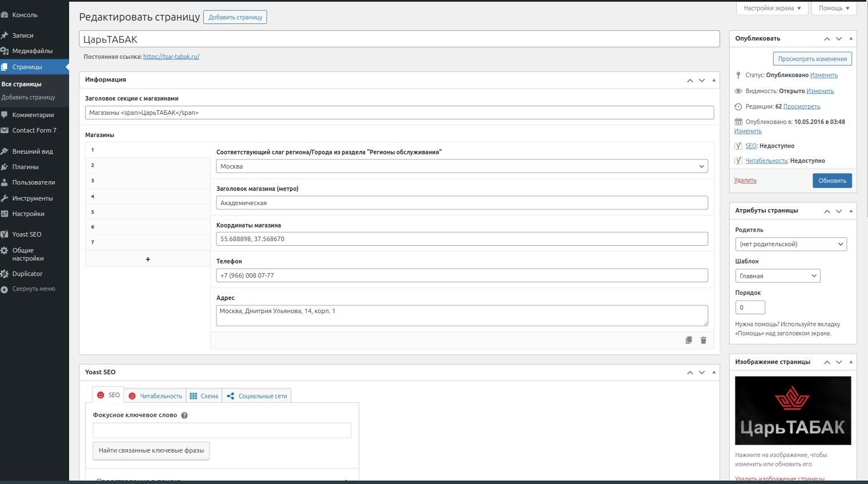Click Просмотреть изменения button

pyautogui.click(x=812, y=59)
